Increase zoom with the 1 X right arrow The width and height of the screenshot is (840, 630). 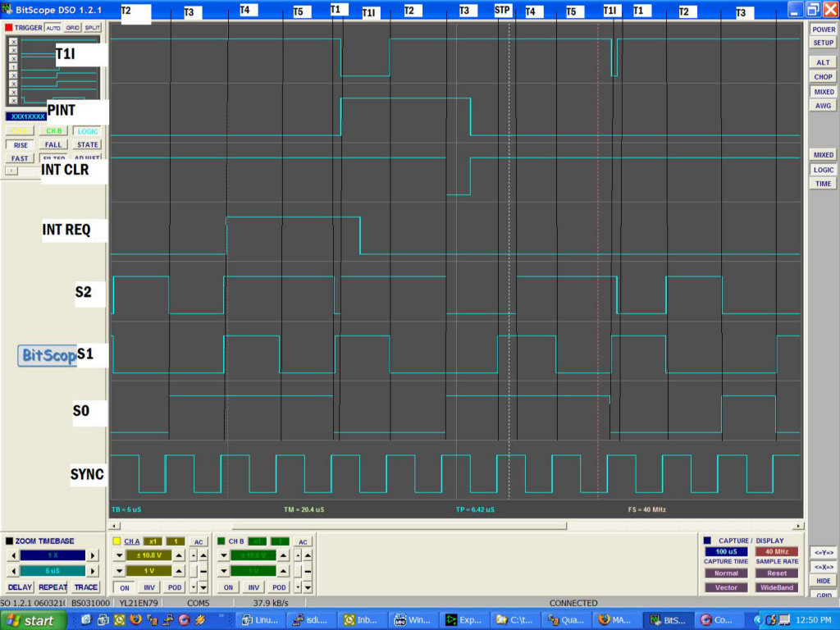point(93,555)
